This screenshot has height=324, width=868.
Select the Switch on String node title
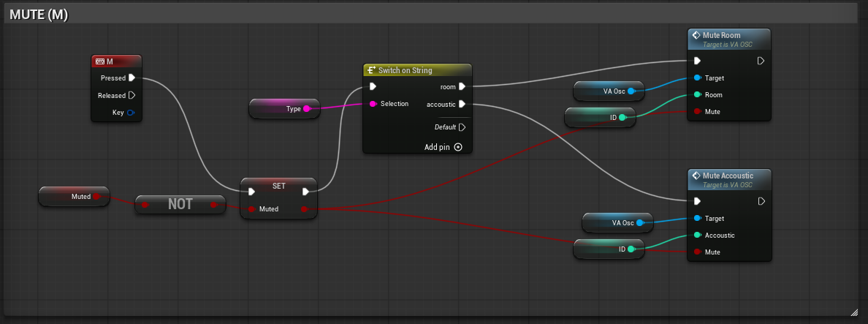click(406, 70)
